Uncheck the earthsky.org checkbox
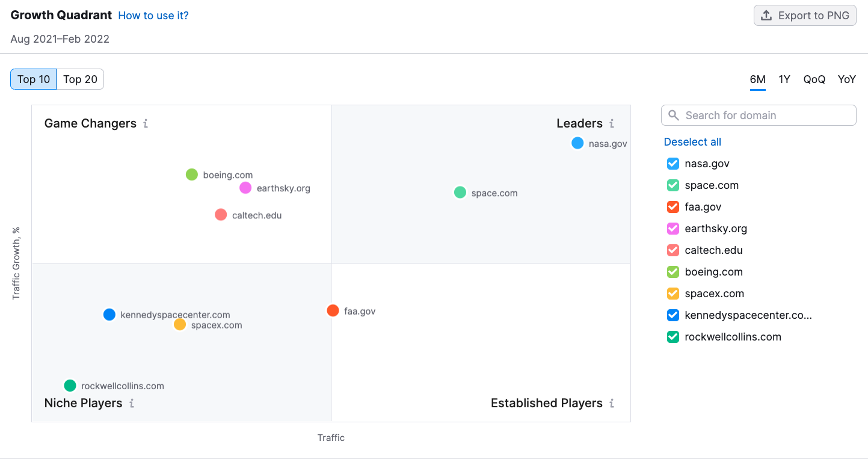The width and height of the screenshot is (868, 459). pos(673,229)
